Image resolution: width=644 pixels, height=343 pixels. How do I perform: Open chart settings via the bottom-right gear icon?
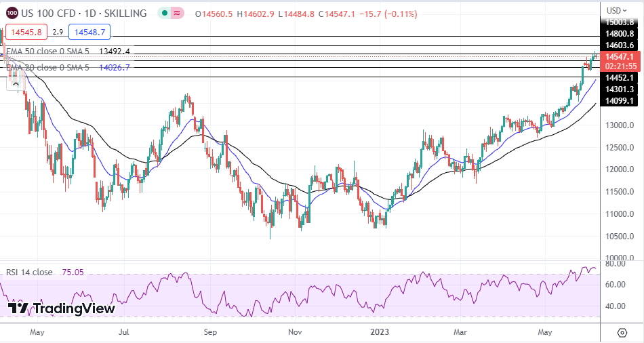(x=622, y=332)
